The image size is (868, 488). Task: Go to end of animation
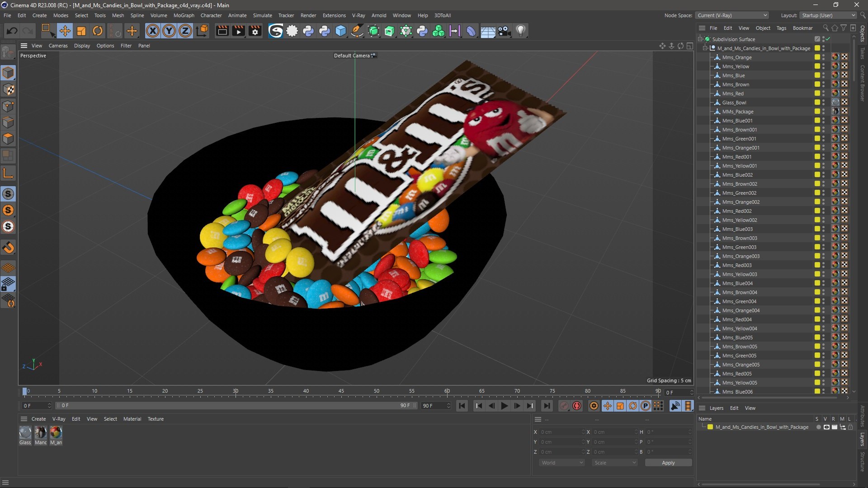tap(547, 406)
